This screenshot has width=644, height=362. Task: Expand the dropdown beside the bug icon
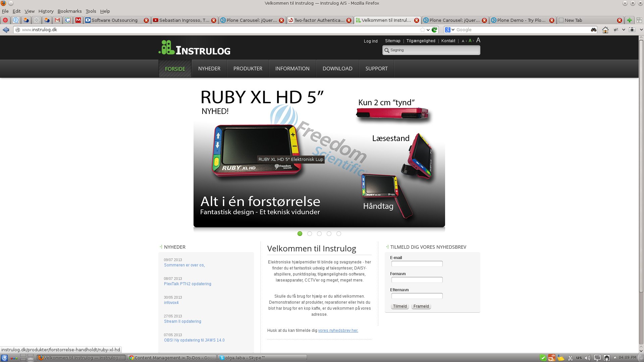(624, 30)
